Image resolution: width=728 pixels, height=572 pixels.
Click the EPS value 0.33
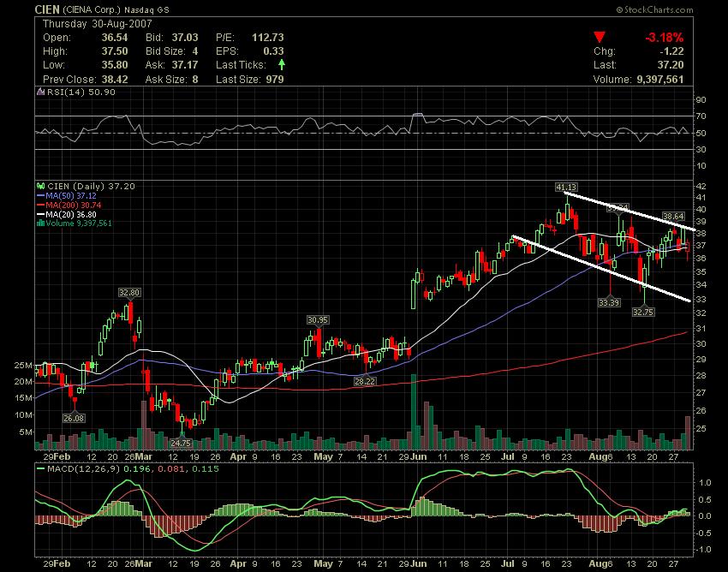point(273,51)
